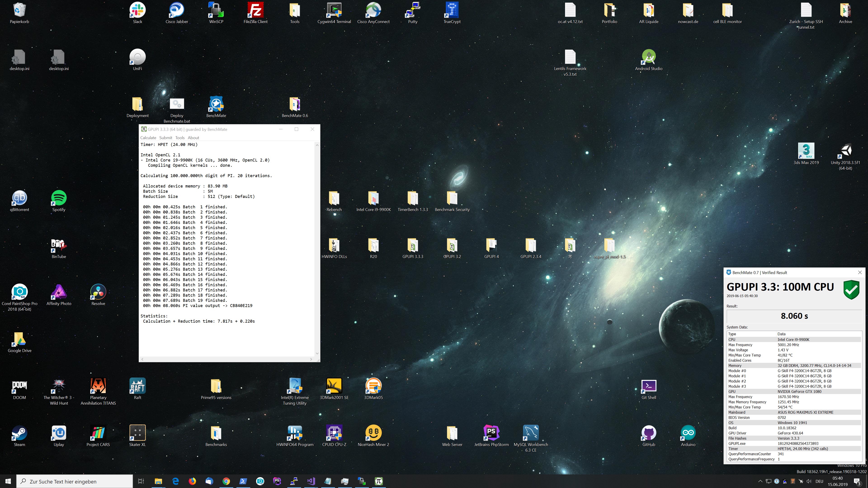Select the TrueCrypt desktop icon

pos(452,13)
